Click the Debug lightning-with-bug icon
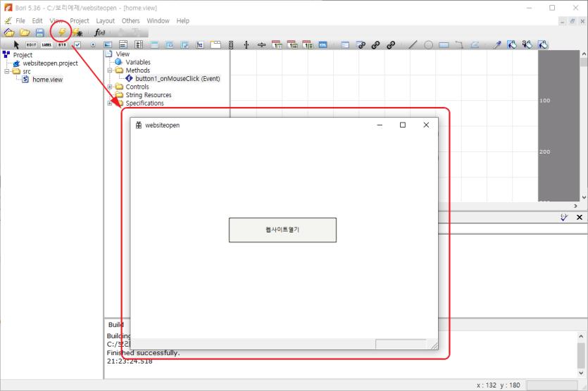Image resolution: width=588 pixels, height=391 pixels. 77,32
